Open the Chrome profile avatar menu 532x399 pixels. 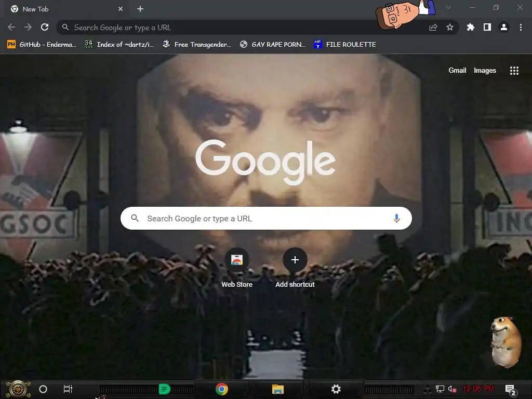(x=504, y=27)
